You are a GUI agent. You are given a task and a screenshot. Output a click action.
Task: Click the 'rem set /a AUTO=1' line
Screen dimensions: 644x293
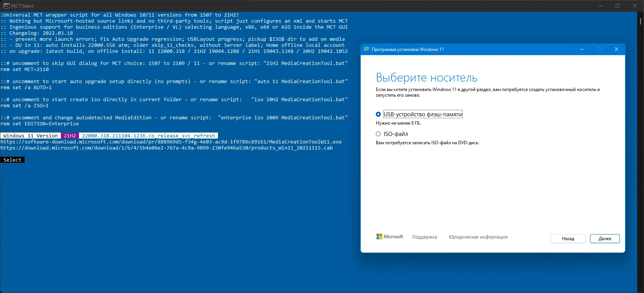tap(26, 88)
